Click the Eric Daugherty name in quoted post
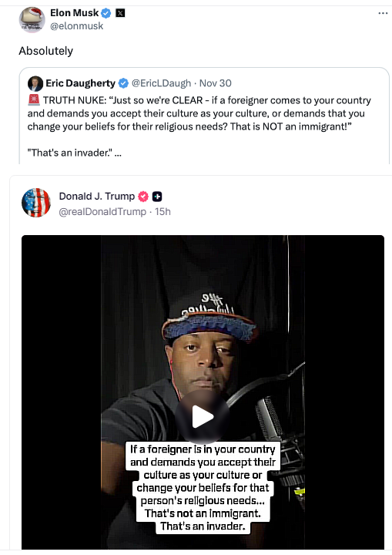The image size is (392, 555). (x=80, y=83)
